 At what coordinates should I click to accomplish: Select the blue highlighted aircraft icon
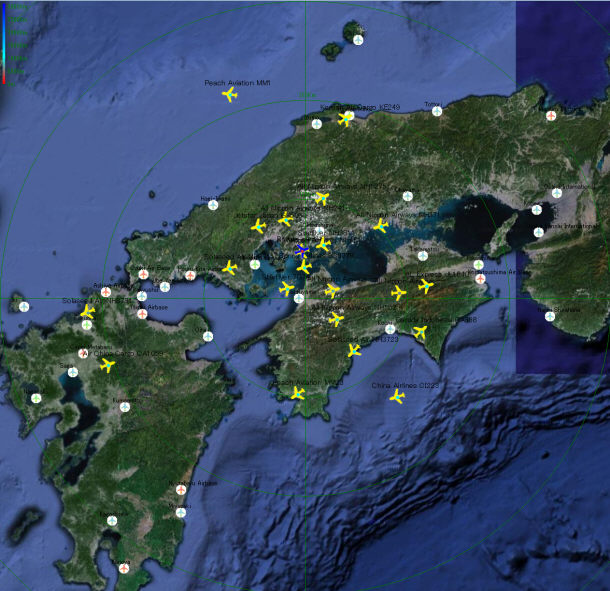pos(302,250)
